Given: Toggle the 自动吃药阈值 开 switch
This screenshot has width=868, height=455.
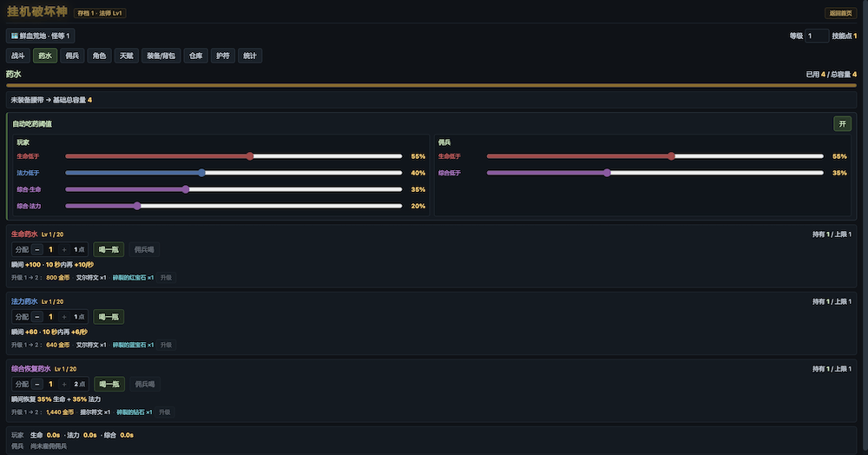Looking at the screenshot, I should click(x=842, y=124).
